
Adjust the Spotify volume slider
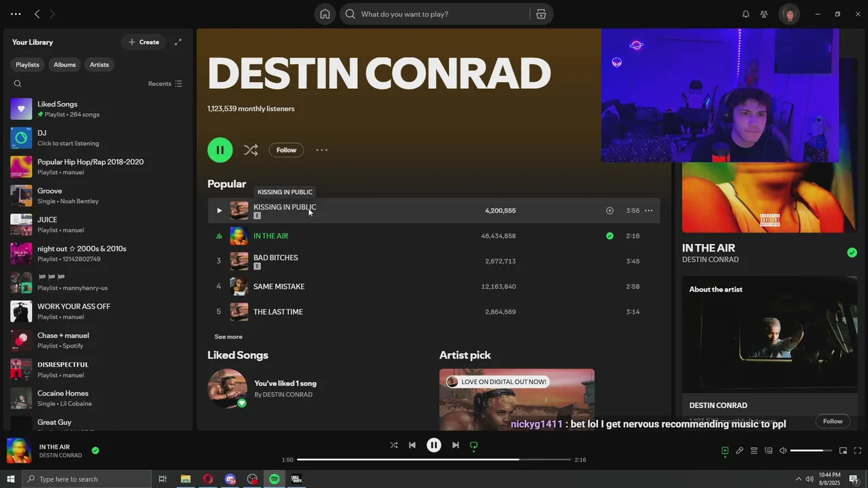[x=811, y=451]
